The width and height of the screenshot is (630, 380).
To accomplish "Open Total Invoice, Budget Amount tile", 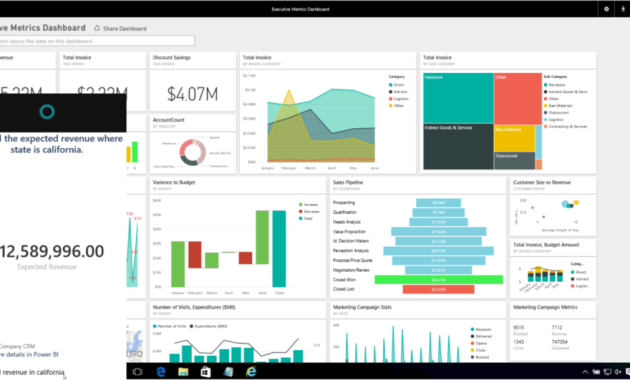I will [x=553, y=269].
